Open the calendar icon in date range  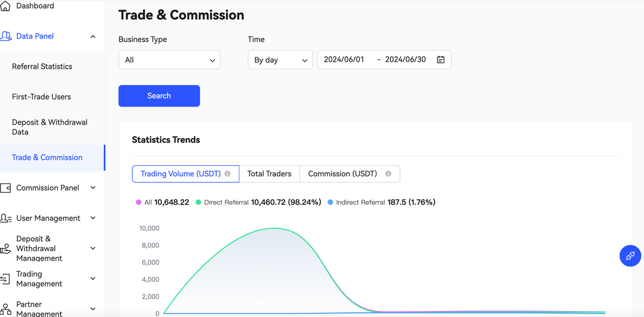point(441,60)
